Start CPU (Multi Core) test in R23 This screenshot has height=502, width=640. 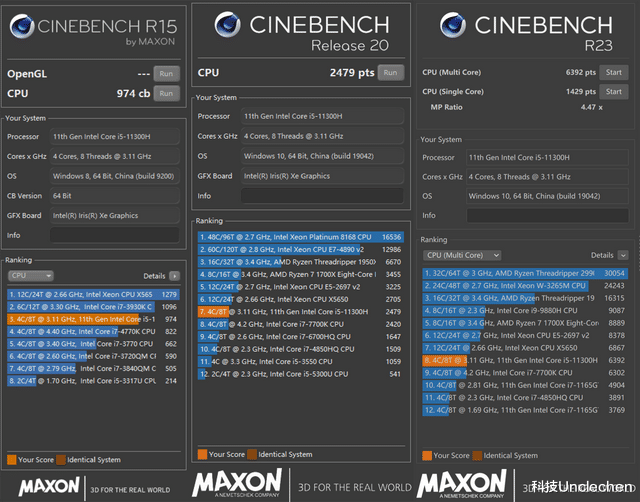pos(613,72)
